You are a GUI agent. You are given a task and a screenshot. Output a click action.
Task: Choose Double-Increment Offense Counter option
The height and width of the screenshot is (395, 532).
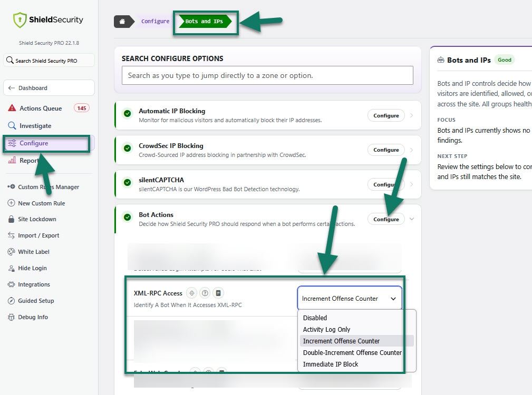tap(356, 353)
